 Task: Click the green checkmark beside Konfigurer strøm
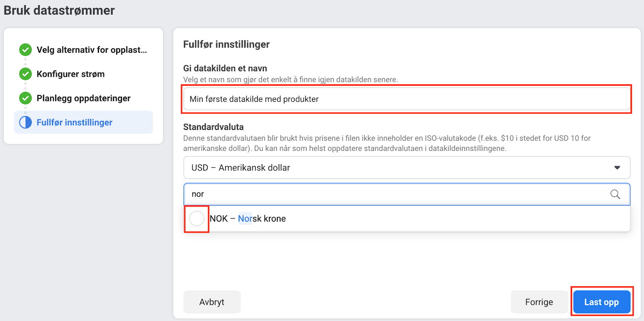click(25, 74)
